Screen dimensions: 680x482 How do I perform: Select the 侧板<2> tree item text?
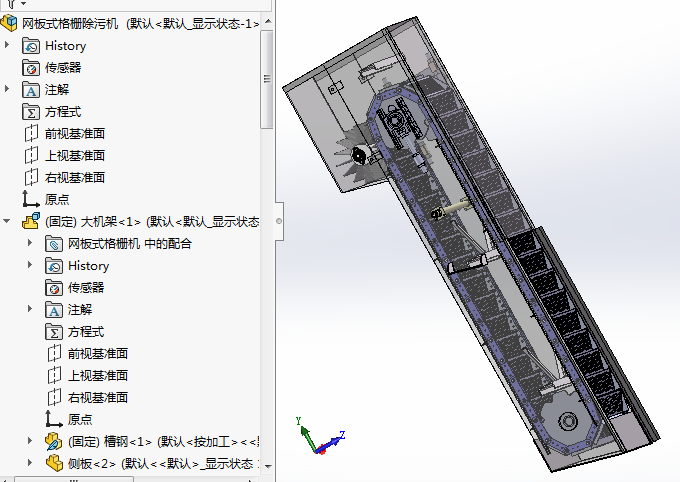click(x=163, y=464)
